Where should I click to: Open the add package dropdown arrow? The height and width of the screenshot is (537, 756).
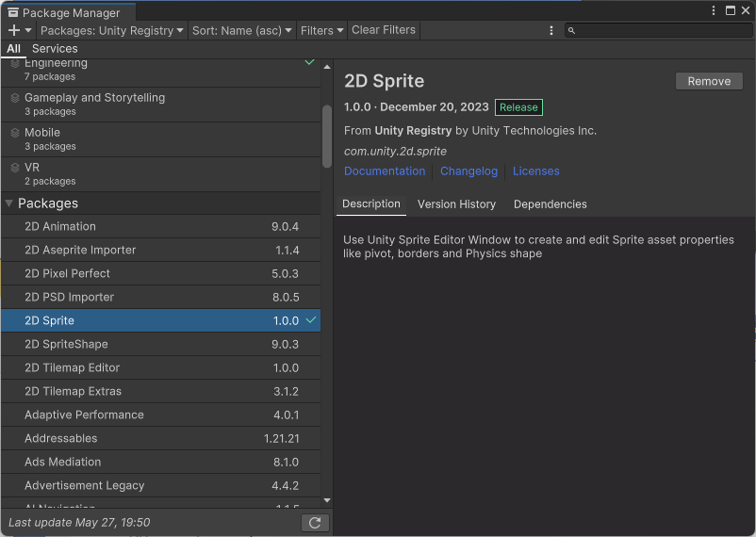click(x=28, y=30)
